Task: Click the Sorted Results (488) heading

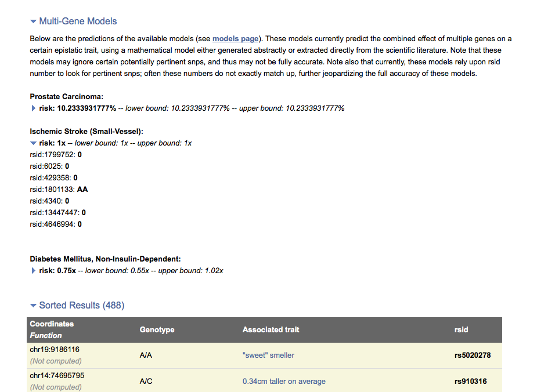Action: [x=81, y=306]
